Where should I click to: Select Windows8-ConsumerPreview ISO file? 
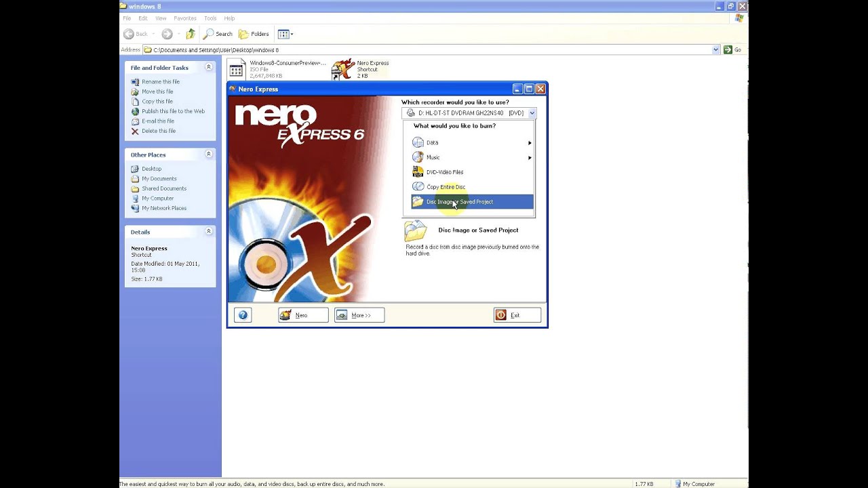[x=277, y=69]
